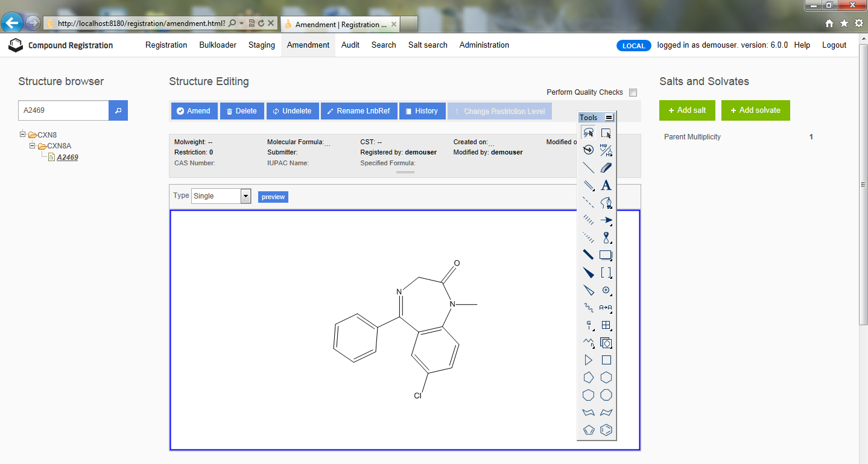Viewport: 868px width, 464px height.
Task: Switch to the Audit tab
Action: [x=350, y=45]
